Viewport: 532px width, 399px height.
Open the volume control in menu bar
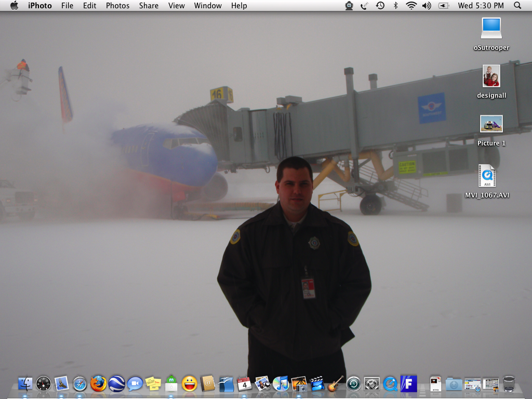click(427, 5)
